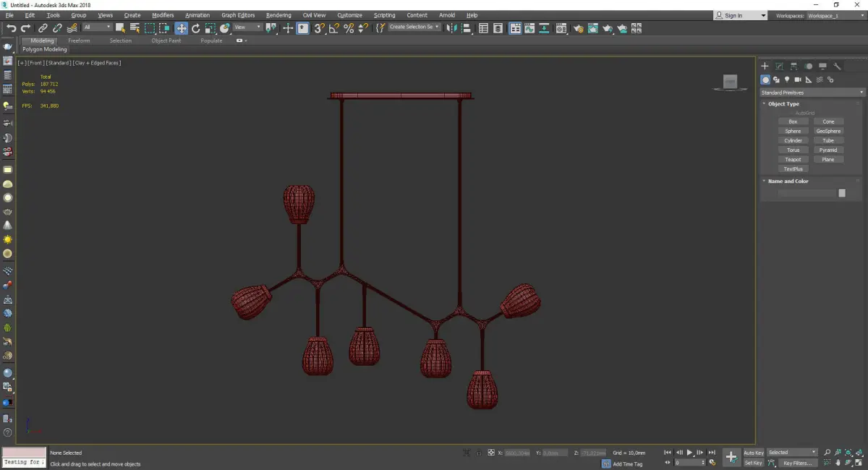868x470 pixels.
Task: Toggle Keyboard Shortcut Override button
Action: [x=302, y=28]
